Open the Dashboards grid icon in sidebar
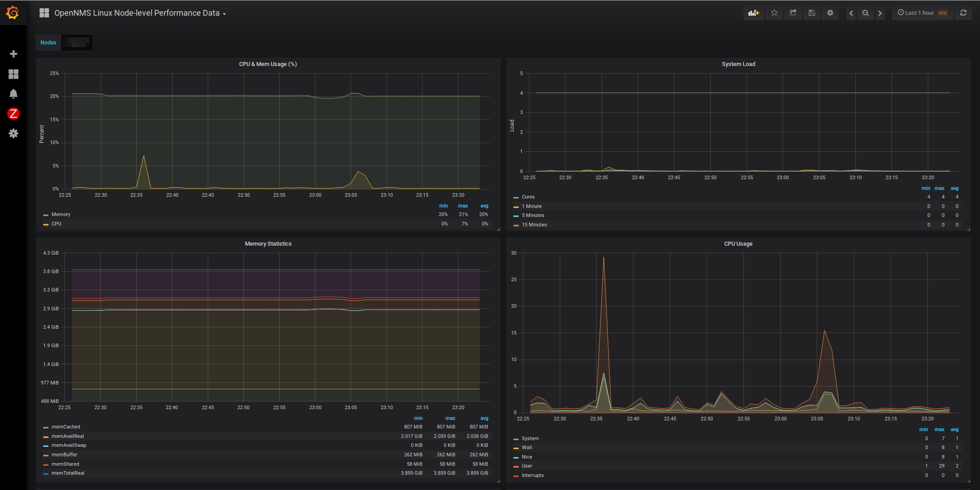The height and width of the screenshot is (490, 980). [x=13, y=74]
